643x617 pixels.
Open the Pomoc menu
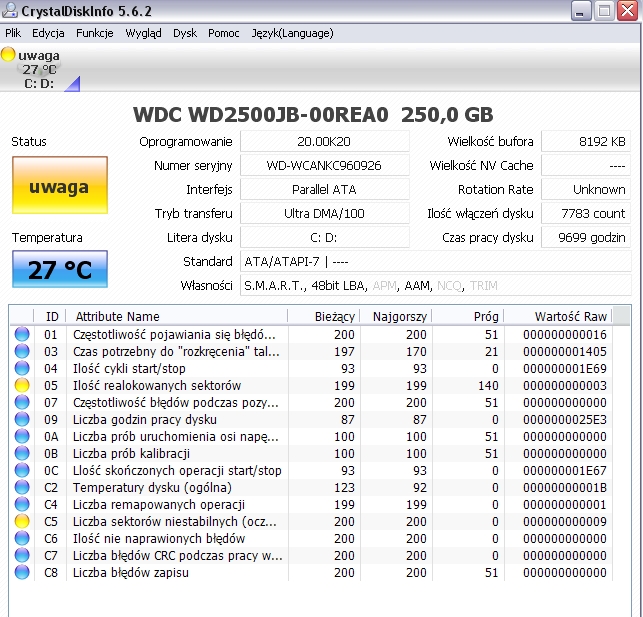[x=223, y=33]
